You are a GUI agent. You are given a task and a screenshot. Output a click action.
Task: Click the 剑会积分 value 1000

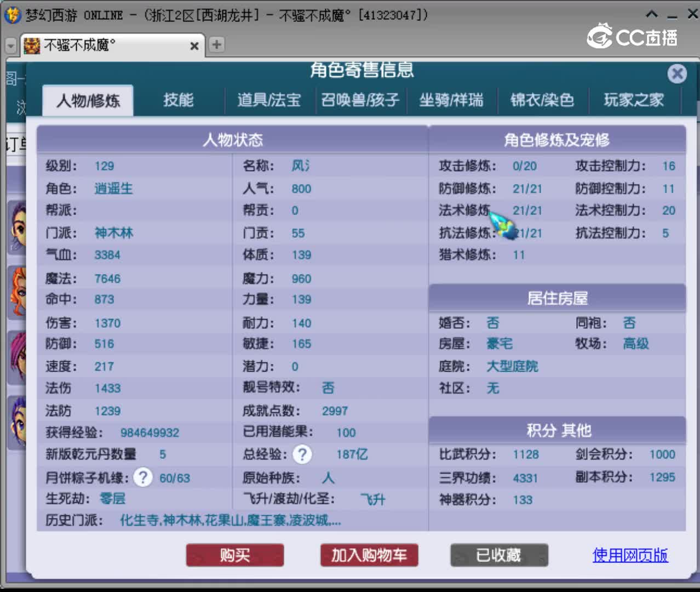[662, 454]
